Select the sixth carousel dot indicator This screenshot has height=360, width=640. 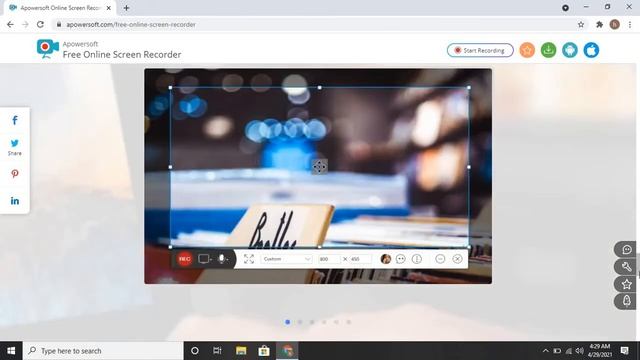pos(349,322)
